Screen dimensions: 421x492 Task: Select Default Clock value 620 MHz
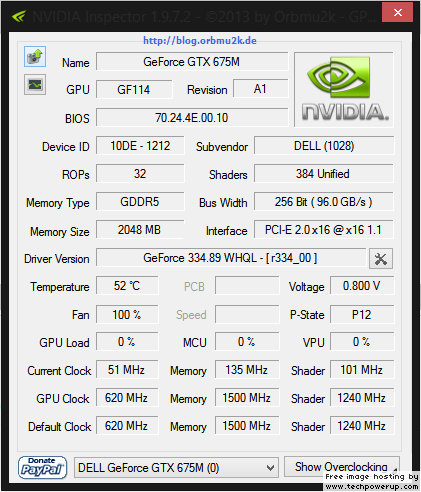pyautogui.click(x=127, y=426)
